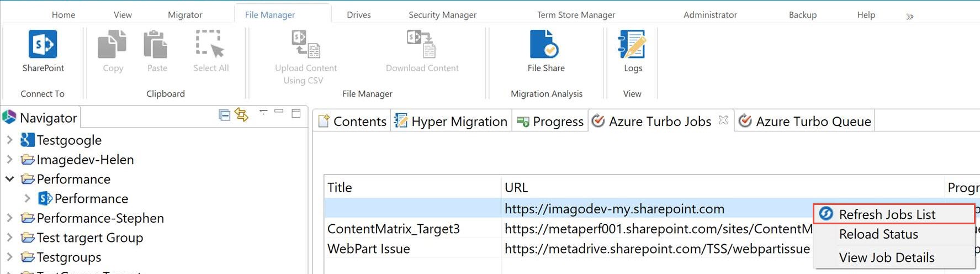Switch to the Term Store Manager tab
The image size is (980, 274).
576,15
